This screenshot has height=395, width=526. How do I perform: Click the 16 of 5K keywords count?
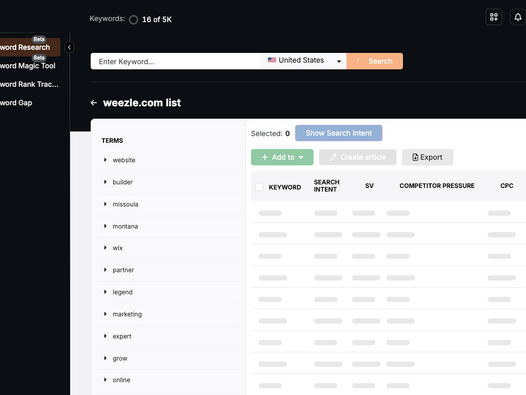coord(157,20)
